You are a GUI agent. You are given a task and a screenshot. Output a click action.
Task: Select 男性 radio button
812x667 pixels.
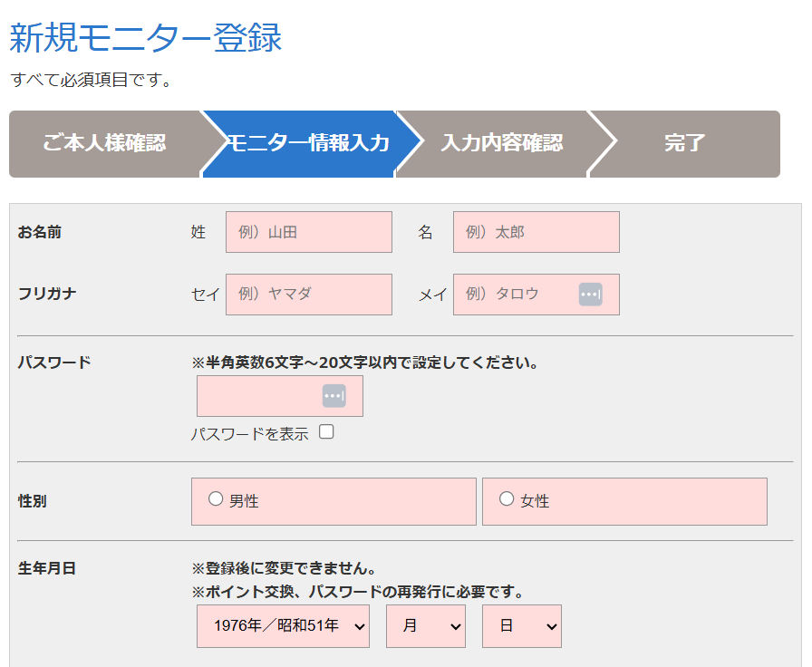tap(216, 498)
